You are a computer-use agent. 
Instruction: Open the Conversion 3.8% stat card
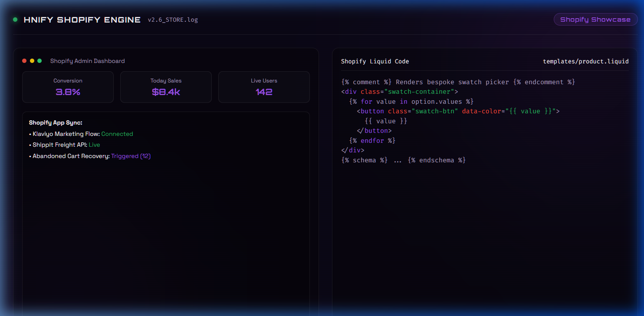pyautogui.click(x=68, y=87)
